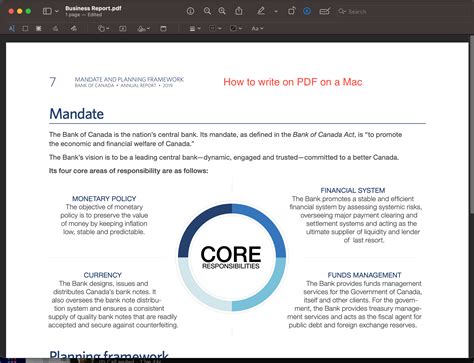Open the Fill Color dropdown
474x363 pixels.
point(236,29)
